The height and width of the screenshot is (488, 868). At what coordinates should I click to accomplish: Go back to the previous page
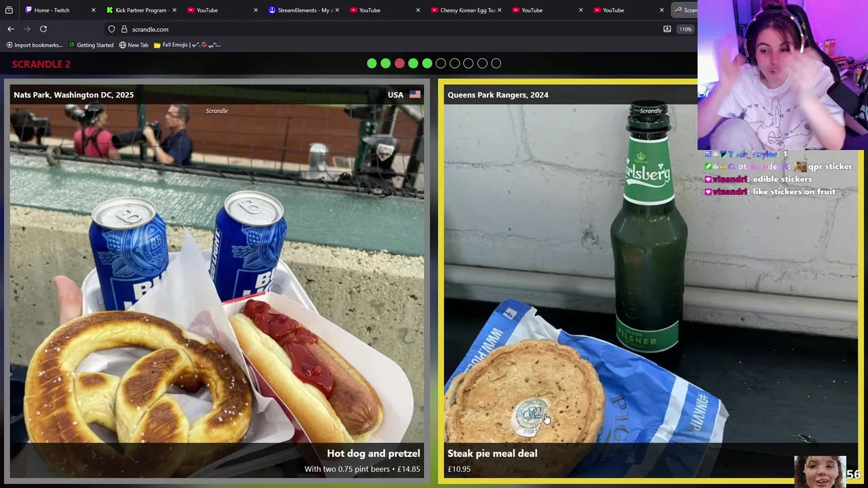(11, 29)
